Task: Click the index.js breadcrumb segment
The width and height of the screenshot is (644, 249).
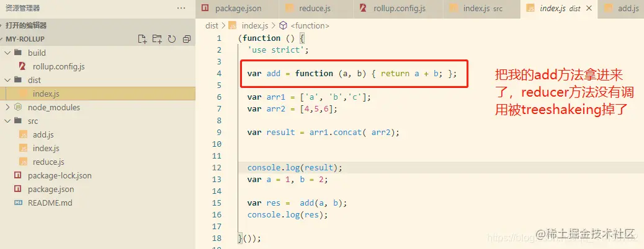Action: 254,25
